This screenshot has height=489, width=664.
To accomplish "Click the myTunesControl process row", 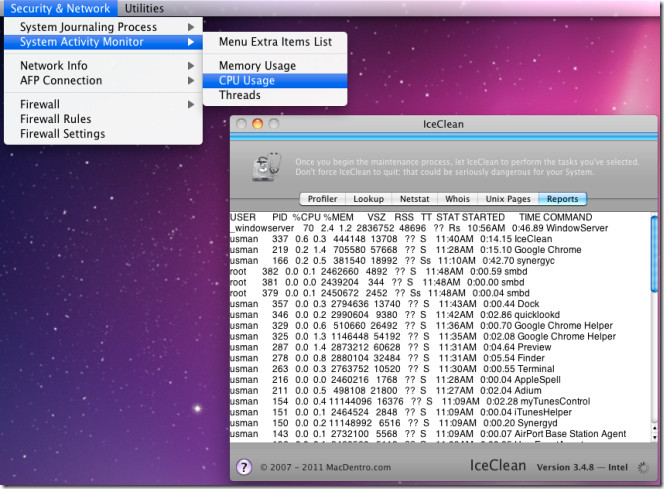I will click(440, 401).
